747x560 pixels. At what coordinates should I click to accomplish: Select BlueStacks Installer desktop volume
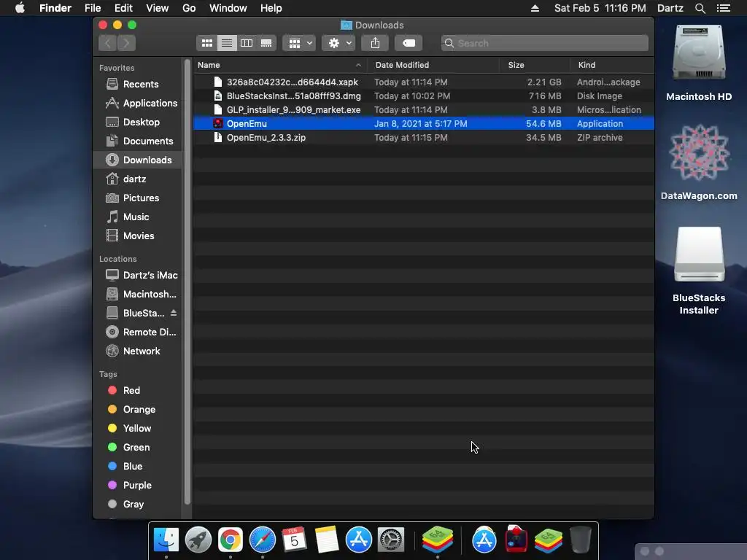pos(698,271)
